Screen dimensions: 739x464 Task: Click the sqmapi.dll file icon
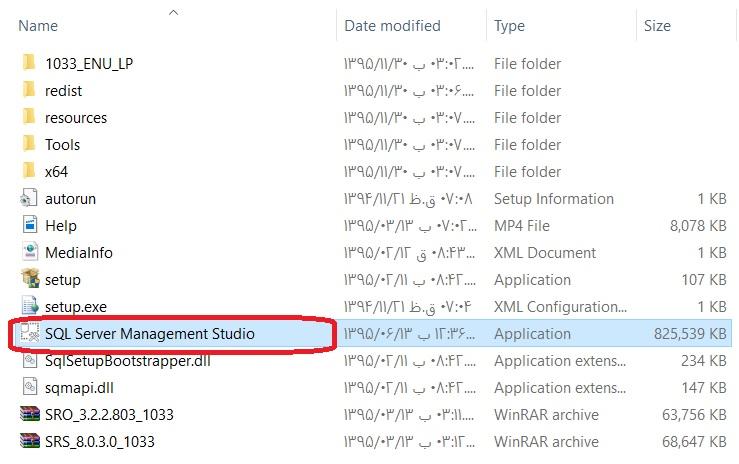tap(29, 388)
